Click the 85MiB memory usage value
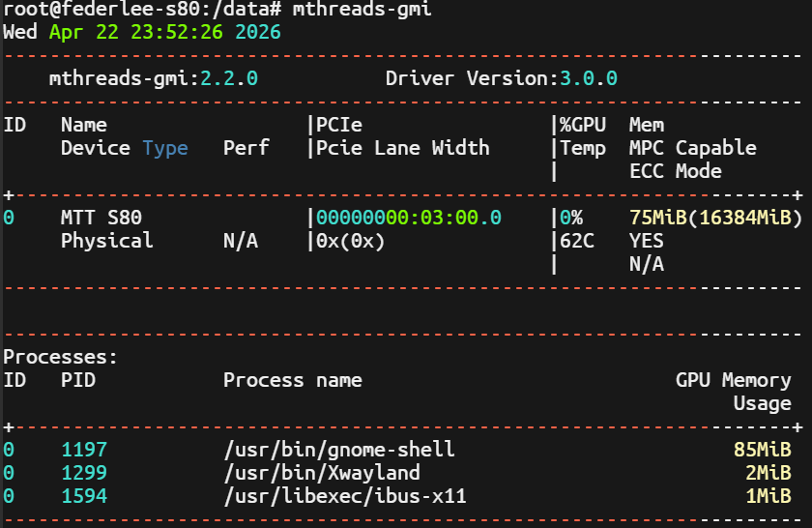This screenshot has height=528, width=812. [763, 450]
